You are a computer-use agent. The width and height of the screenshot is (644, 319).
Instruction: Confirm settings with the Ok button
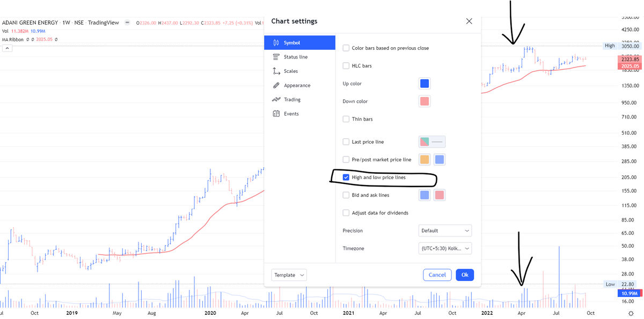point(465,275)
